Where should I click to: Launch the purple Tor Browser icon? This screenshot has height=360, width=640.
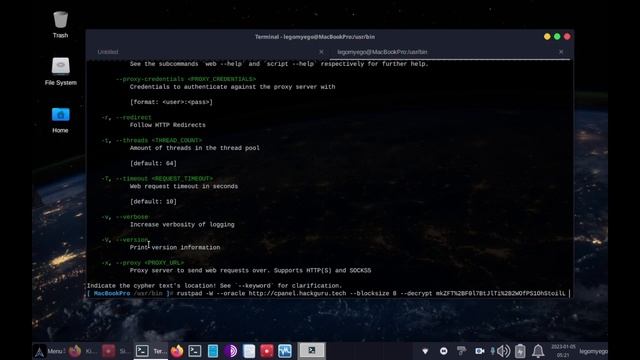(231, 351)
